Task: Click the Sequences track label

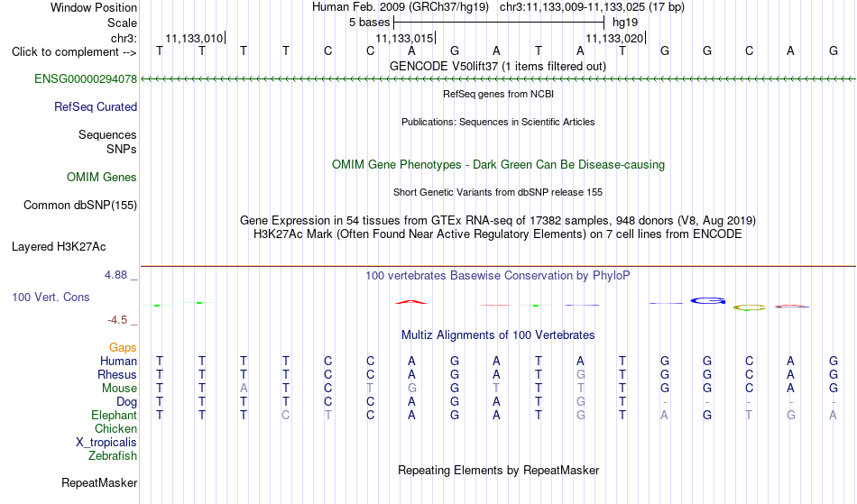Action: click(107, 135)
